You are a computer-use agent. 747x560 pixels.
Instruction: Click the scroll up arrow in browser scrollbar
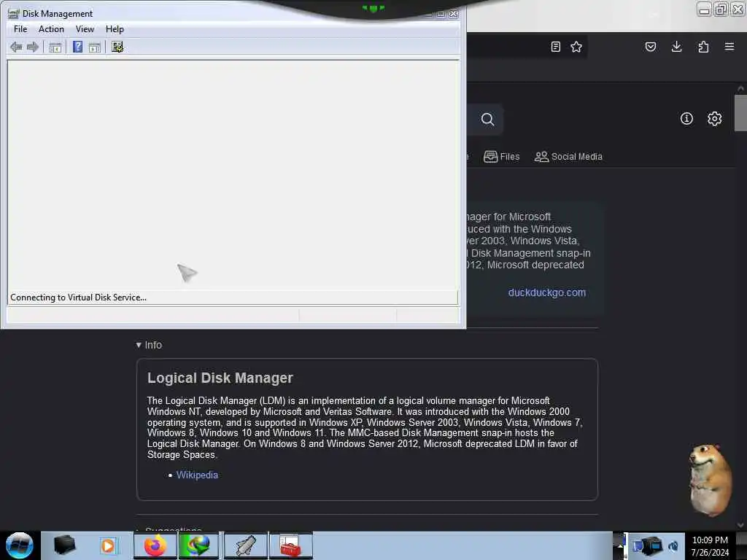pyautogui.click(x=740, y=88)
